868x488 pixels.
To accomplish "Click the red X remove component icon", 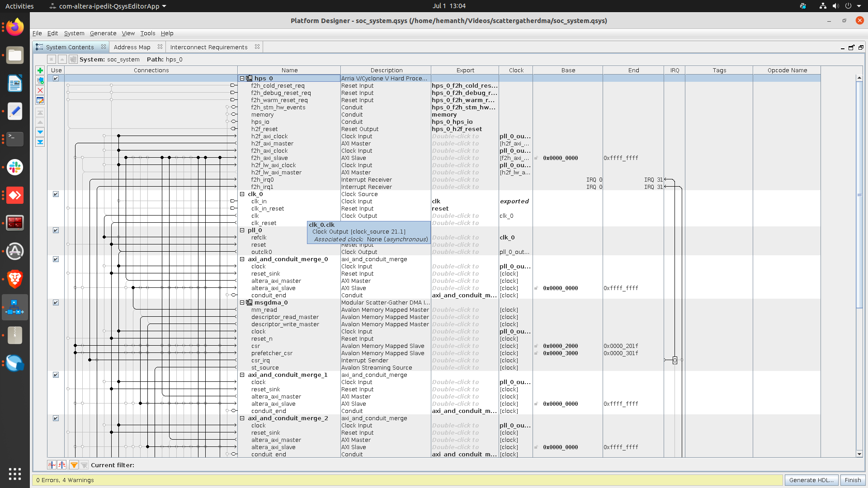I will (40, 90).
